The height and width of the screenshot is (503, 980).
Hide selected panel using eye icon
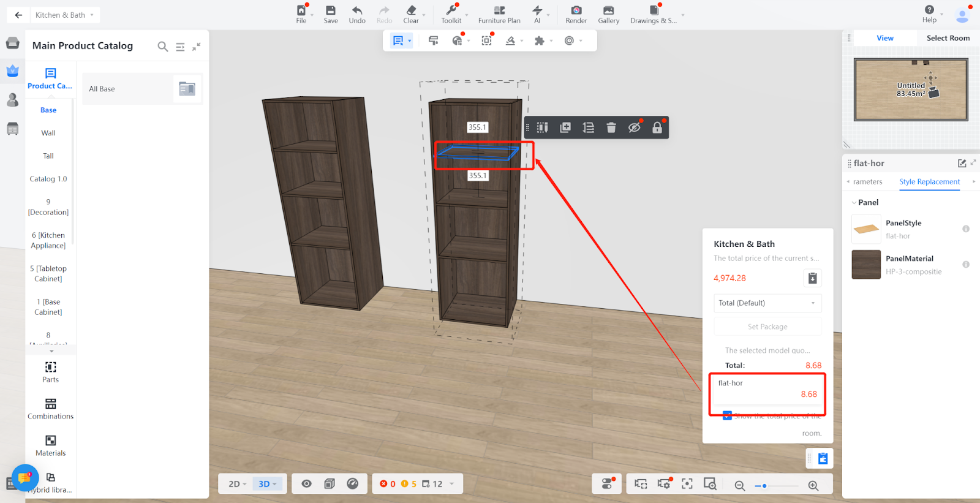[634, 127]
